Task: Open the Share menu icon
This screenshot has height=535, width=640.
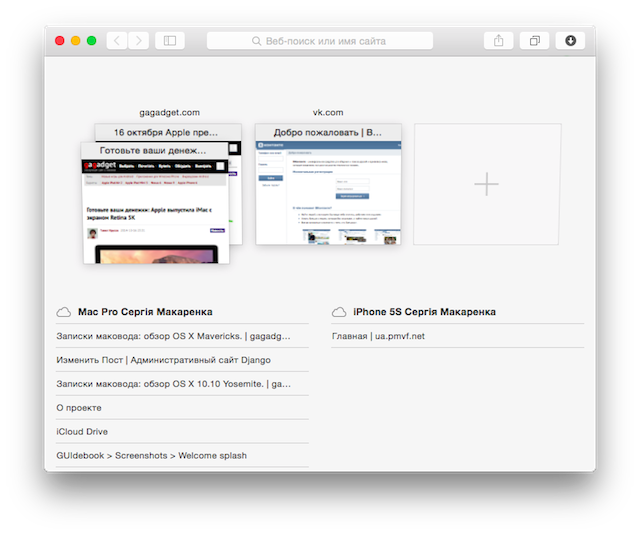Action: pyautogui.click(x=498, y=41)
